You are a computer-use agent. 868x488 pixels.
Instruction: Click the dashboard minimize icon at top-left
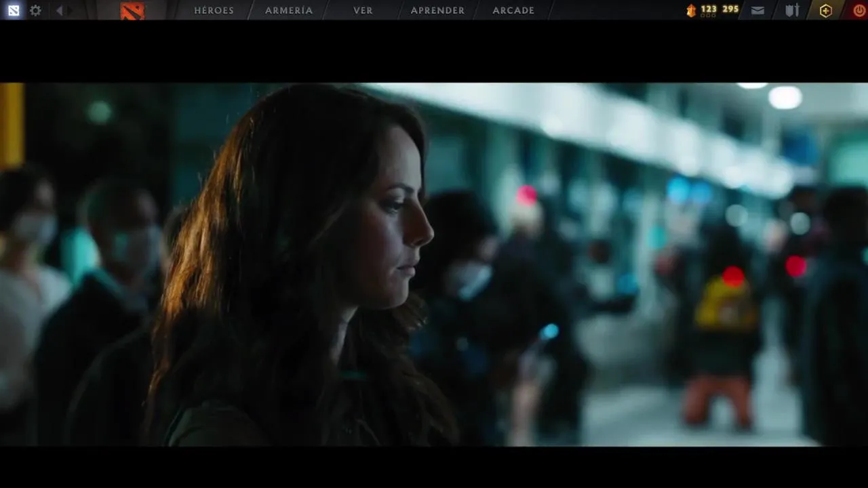point(14,10)
